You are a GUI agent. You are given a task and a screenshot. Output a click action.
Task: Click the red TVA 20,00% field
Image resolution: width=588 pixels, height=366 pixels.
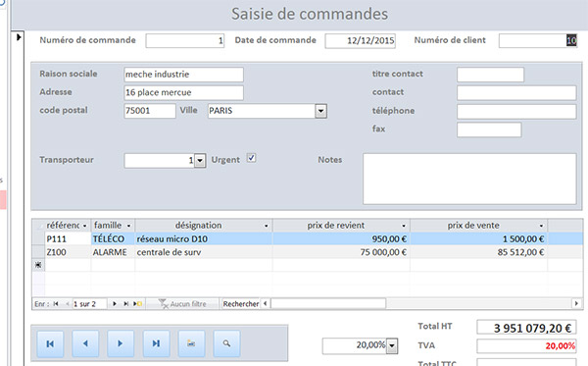pyautogui.click(x=526, y=345)
